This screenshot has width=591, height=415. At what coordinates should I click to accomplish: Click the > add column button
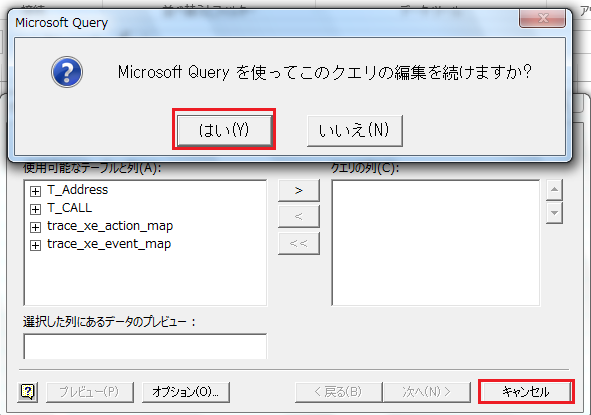299,190
